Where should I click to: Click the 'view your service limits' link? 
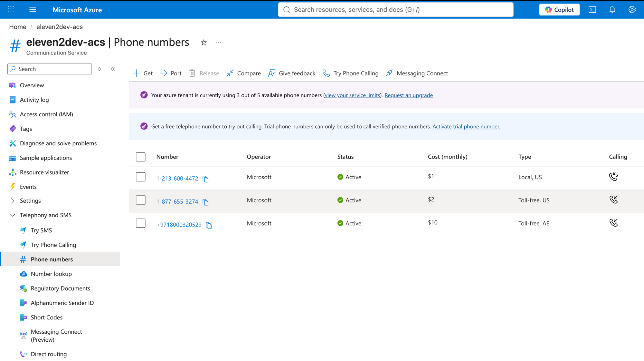coord(352,95)
